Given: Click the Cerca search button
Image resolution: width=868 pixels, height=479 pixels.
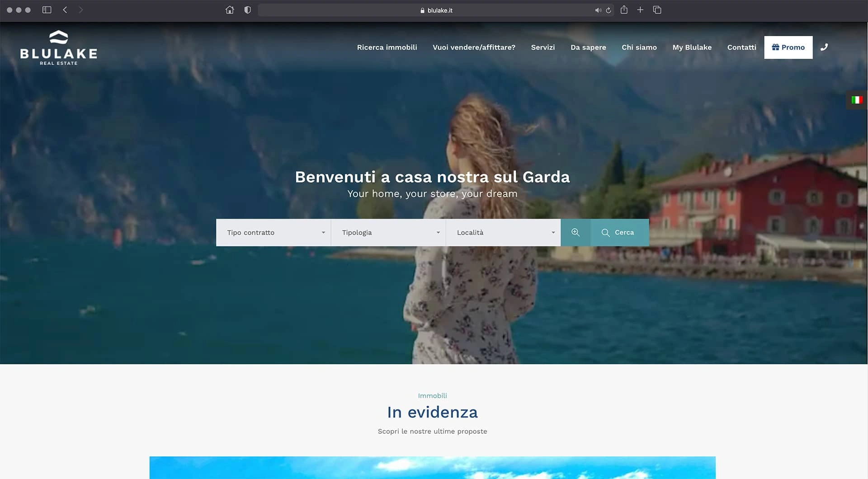Looking at the screenshot, I should pos(619,232).
